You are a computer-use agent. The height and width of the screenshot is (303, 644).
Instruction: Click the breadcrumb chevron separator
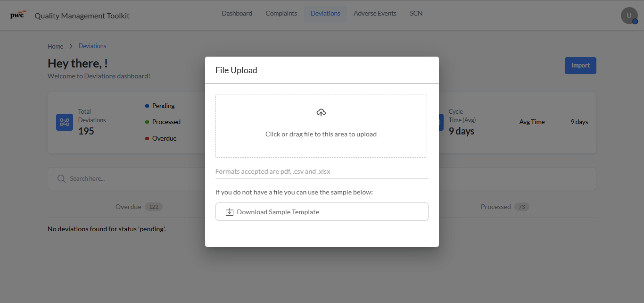[x=71, y=46]
